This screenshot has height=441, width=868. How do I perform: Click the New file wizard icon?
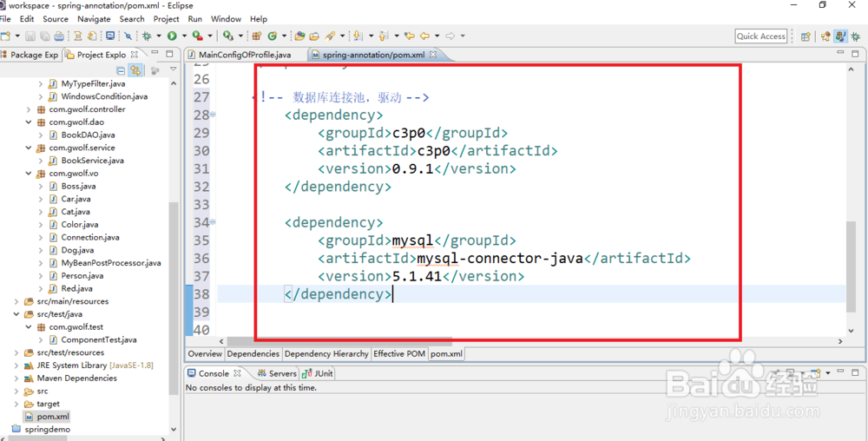pyautogui.click(x=5, y=36)
